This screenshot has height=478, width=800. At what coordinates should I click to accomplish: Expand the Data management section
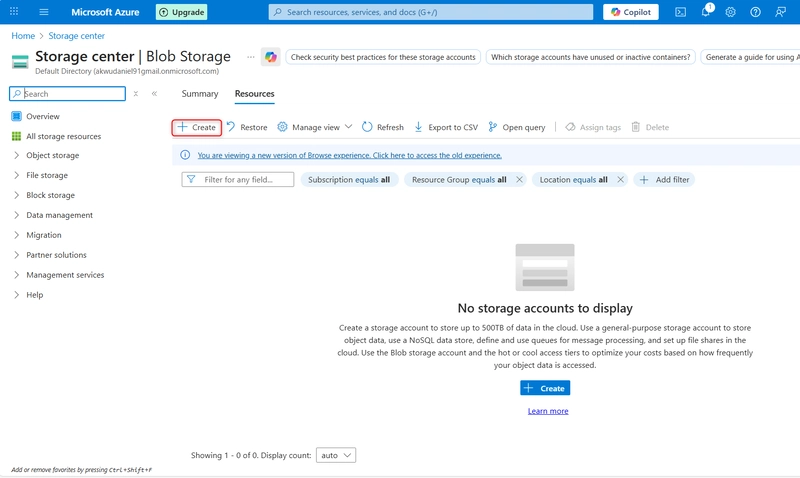pyautogui.click(x=17, y=215)
